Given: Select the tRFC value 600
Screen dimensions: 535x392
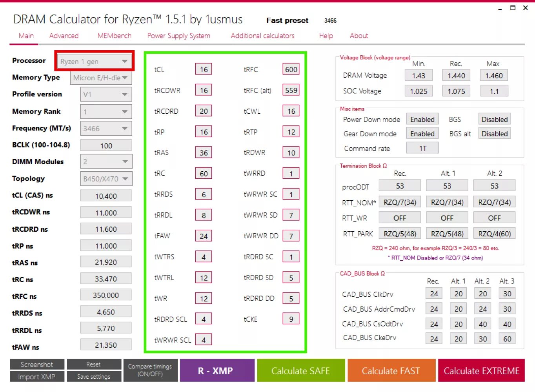Looking at the screenshot, I should [291, 69].
